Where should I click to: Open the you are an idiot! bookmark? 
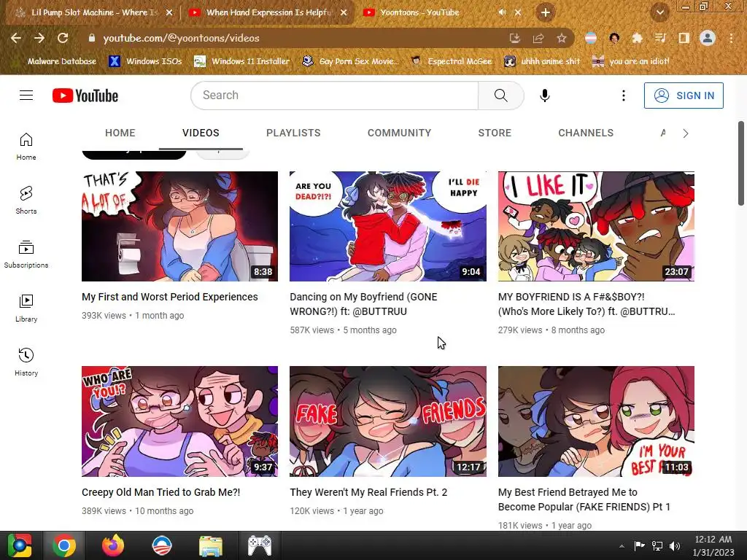(631, 61)
